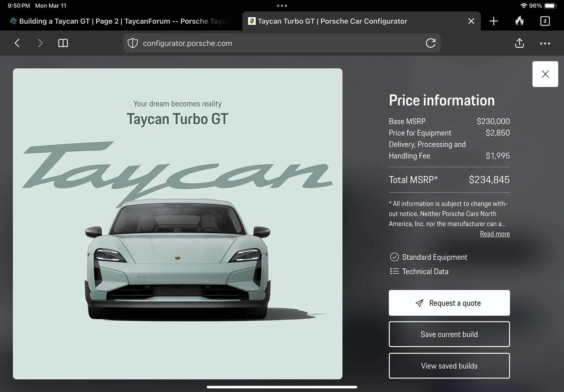Tap the Wi-Fi status icon

(524, 6)
